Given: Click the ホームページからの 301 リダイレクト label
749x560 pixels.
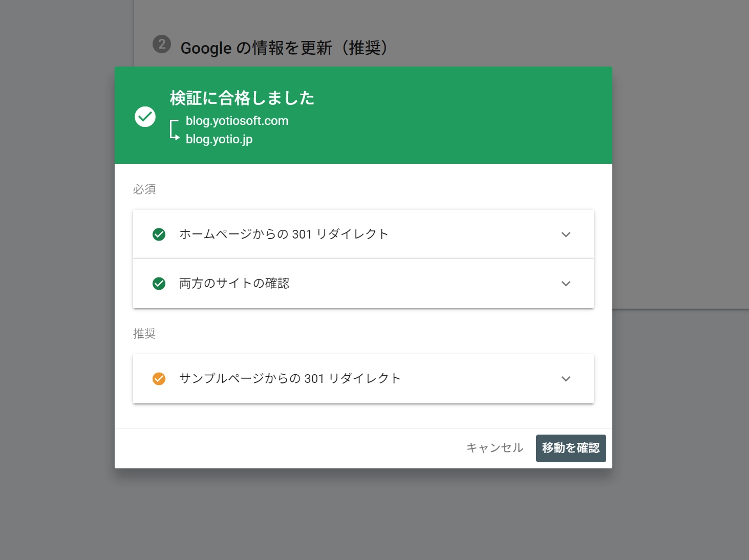Looking at the screenshot, I should tap(284, 234).
